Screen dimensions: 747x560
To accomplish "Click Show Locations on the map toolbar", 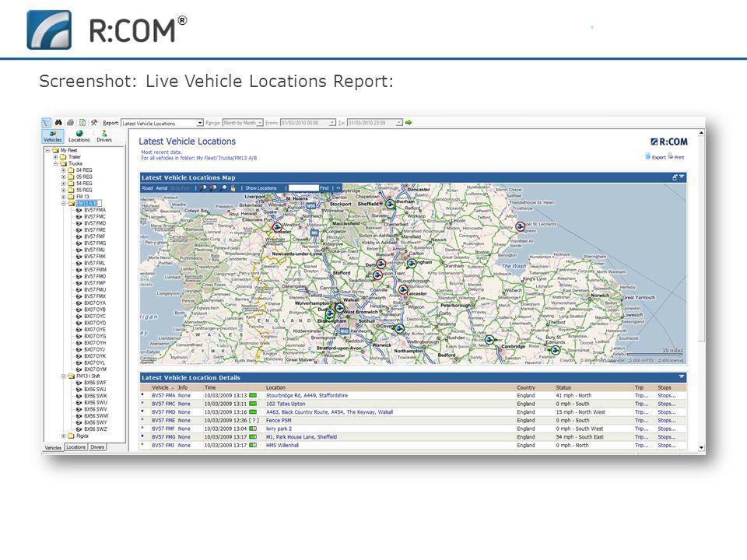I will point(261,188).
